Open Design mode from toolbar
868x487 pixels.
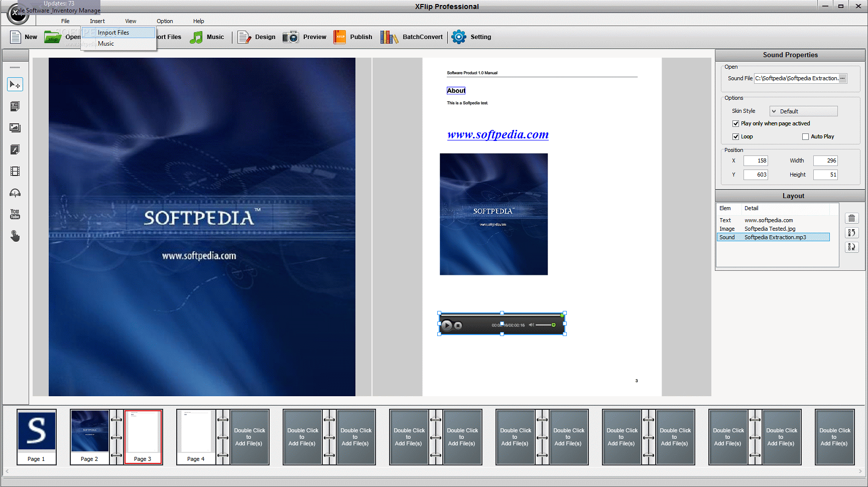click(x=256, y=37)
